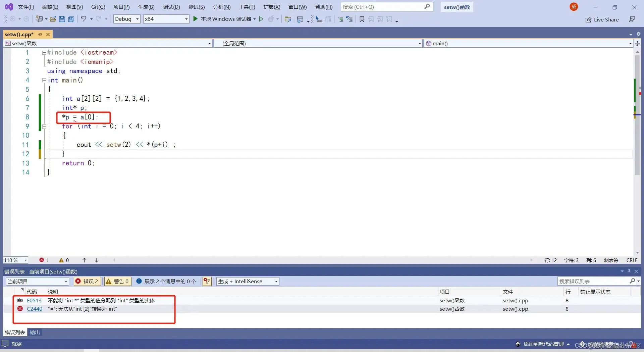This screenshot has height=352, width=644.
Task: Click Add to Source Control in status bar
Action: pyautogui.click(x=543, y=344)
